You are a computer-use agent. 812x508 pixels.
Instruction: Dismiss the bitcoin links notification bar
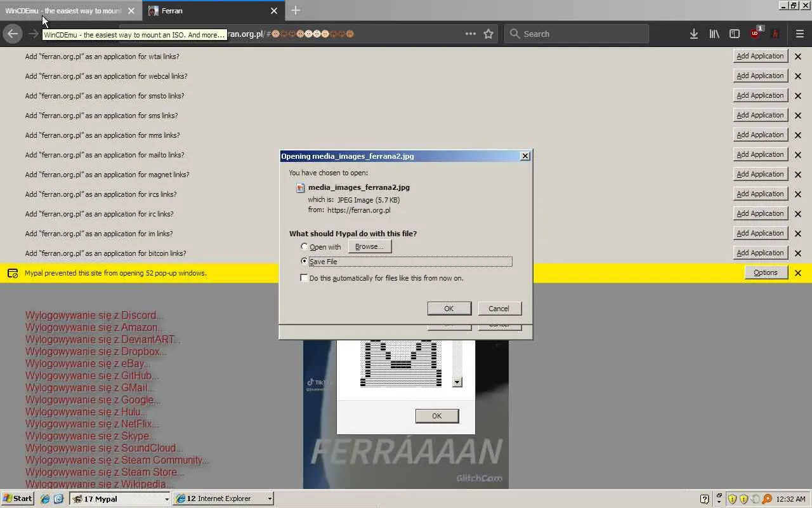pyautogui.click(x=798, y=253)
